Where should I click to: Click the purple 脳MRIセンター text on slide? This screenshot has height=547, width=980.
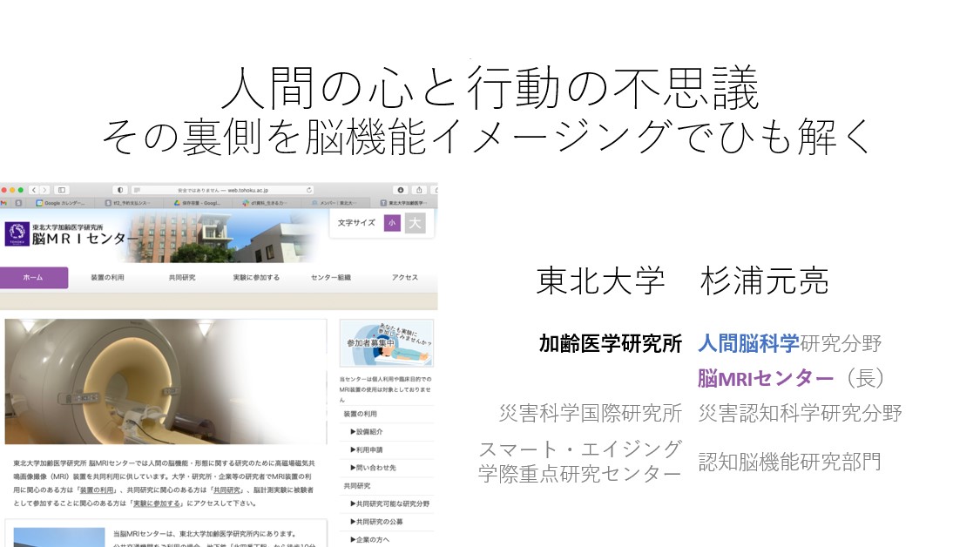point(766,378)
